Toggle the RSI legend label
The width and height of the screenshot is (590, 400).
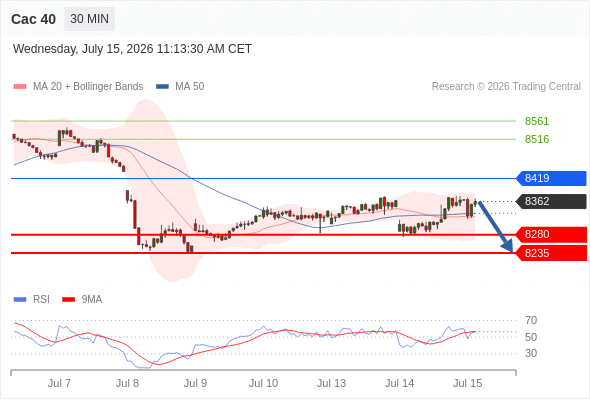(x=41, y=300)
